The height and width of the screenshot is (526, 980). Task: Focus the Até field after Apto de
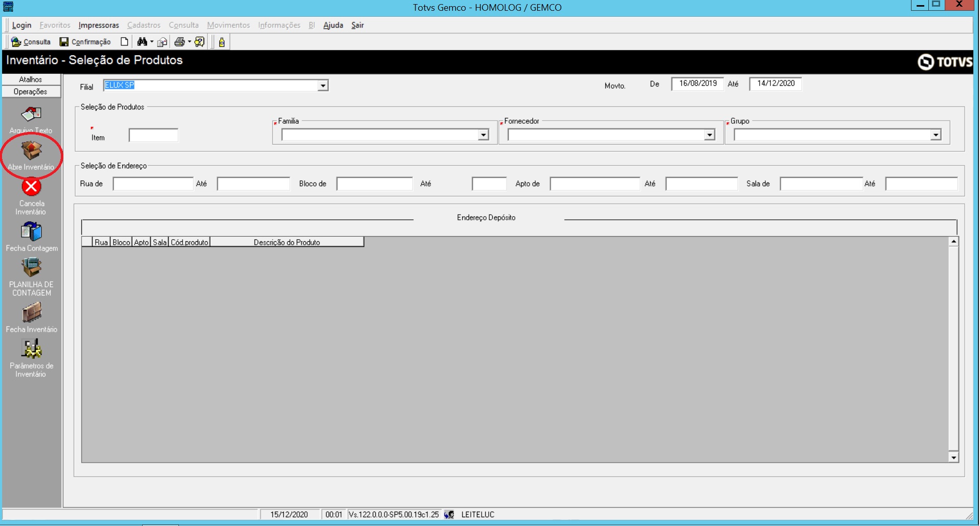point(701,184)
